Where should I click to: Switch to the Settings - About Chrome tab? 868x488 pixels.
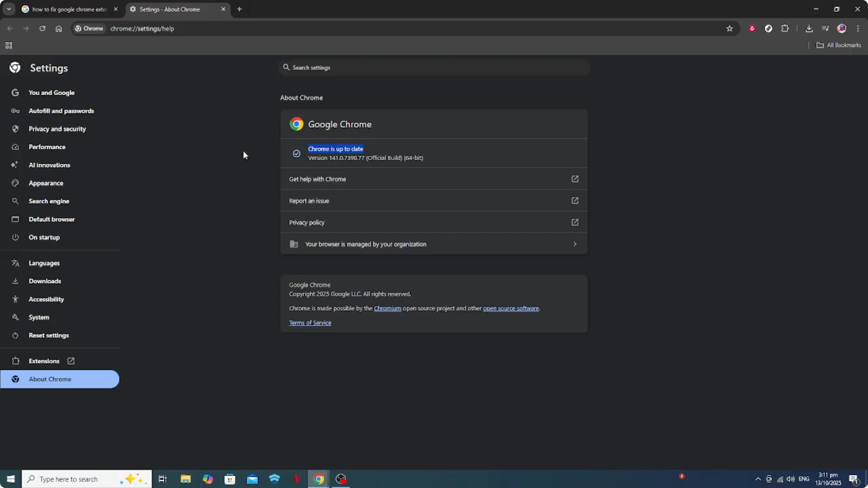pos(172,9)
